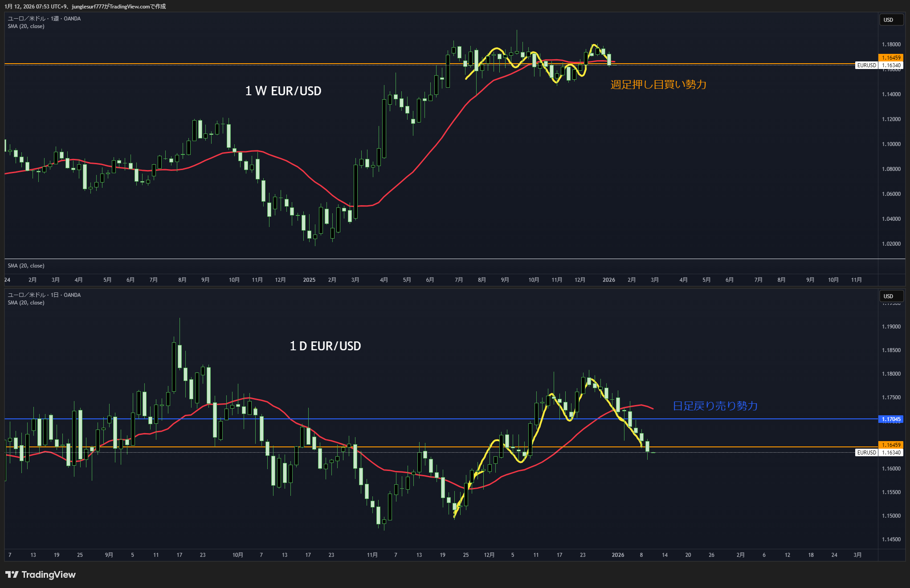This screenshot has height=588, width=910.
Task: Click the TradingView.com text in the header caption
Action: pyautogui.click(x=130, y=7)
